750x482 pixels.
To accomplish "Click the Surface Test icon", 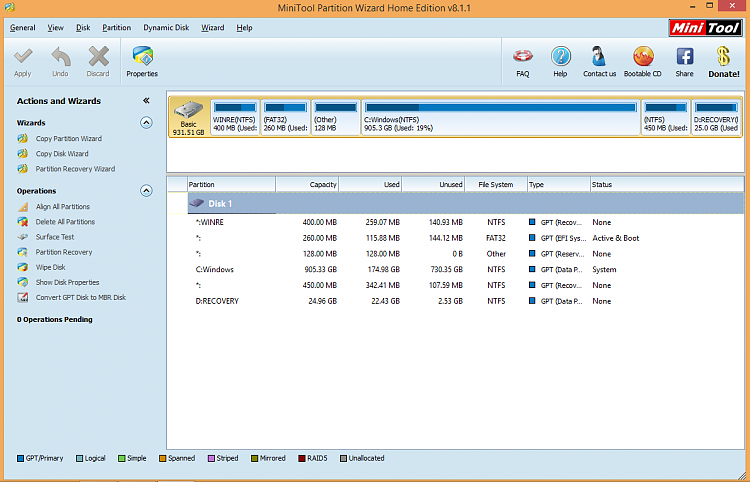I will pos(22,237).
